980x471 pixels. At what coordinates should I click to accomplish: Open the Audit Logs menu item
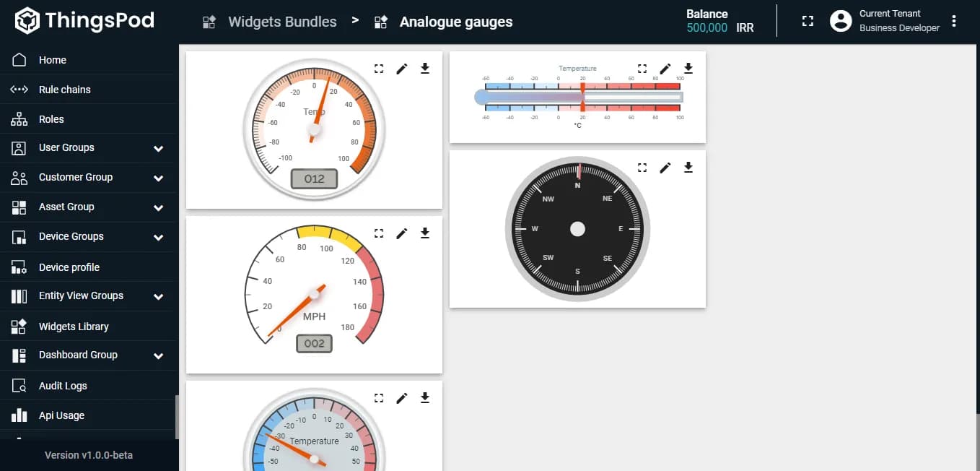[63, 386]
